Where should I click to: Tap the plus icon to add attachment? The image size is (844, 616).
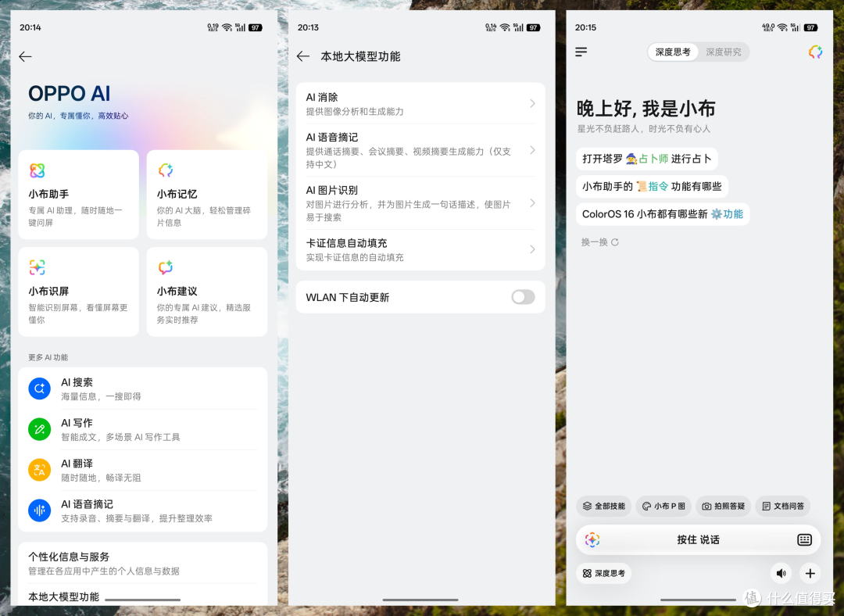pos(810,574)
